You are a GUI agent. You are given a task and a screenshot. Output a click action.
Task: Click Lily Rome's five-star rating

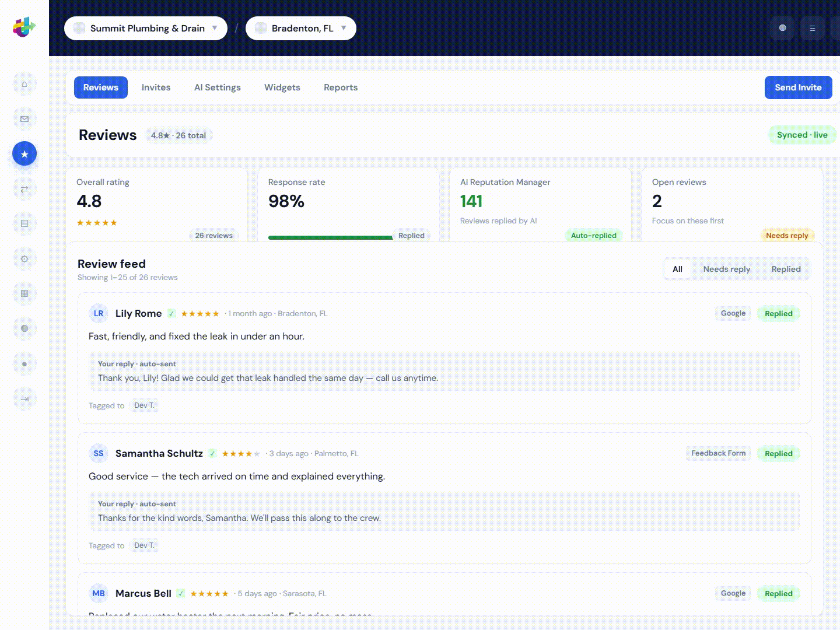coord(200,314)
